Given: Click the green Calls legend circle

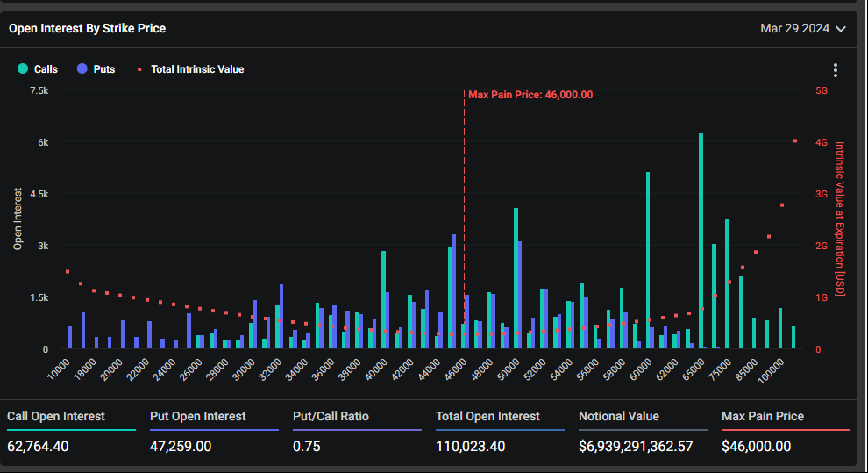Looking at the screenshot, I should click(23, 68).
